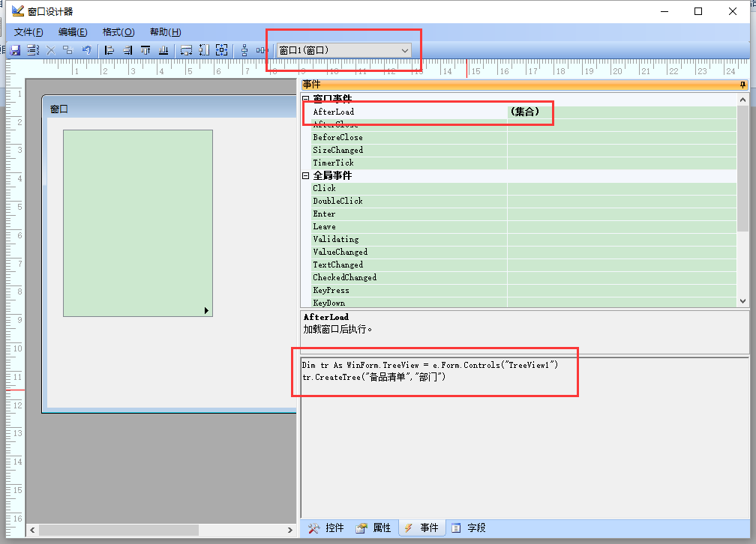
Task: Switch to the 事件 tab
Action: (421, 528)
